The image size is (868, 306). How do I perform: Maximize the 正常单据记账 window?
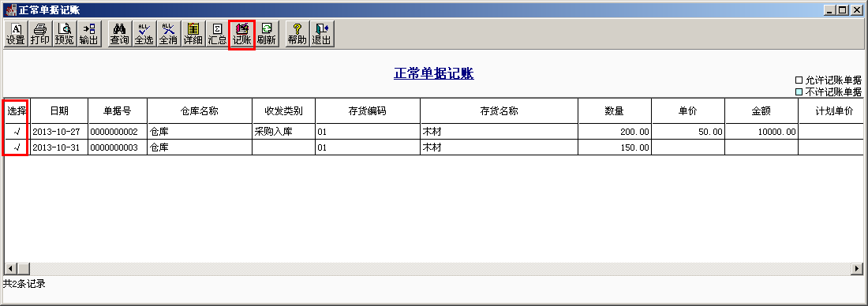pos(841,10)
